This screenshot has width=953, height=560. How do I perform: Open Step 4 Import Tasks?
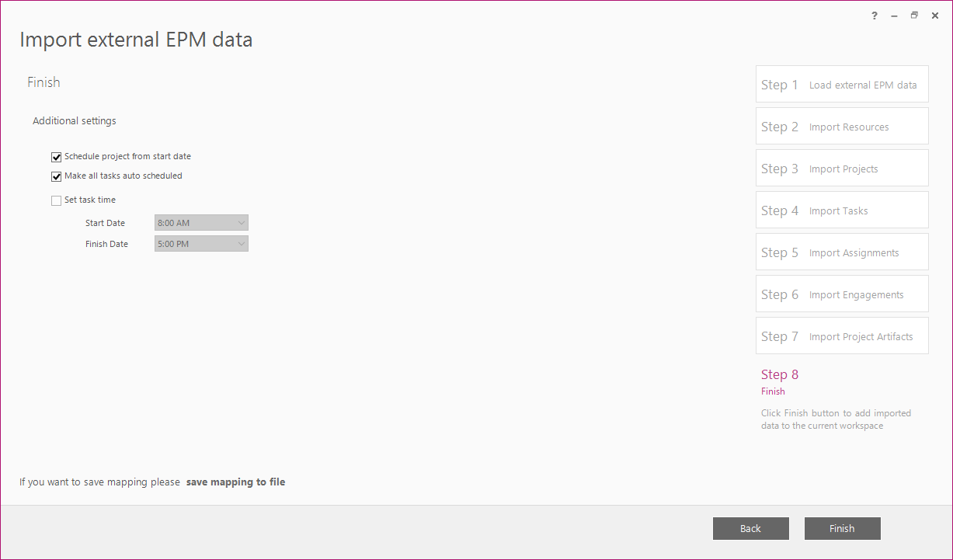[842, 210]
